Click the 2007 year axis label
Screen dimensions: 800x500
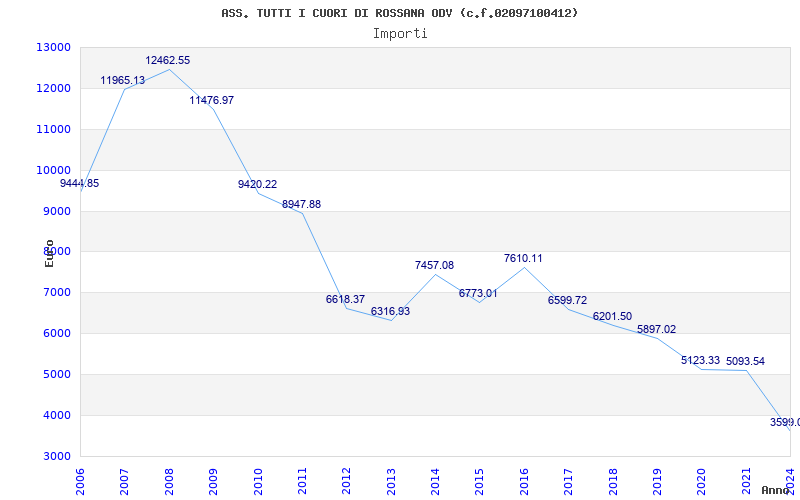pyautogui.click(x=124, y=481)
